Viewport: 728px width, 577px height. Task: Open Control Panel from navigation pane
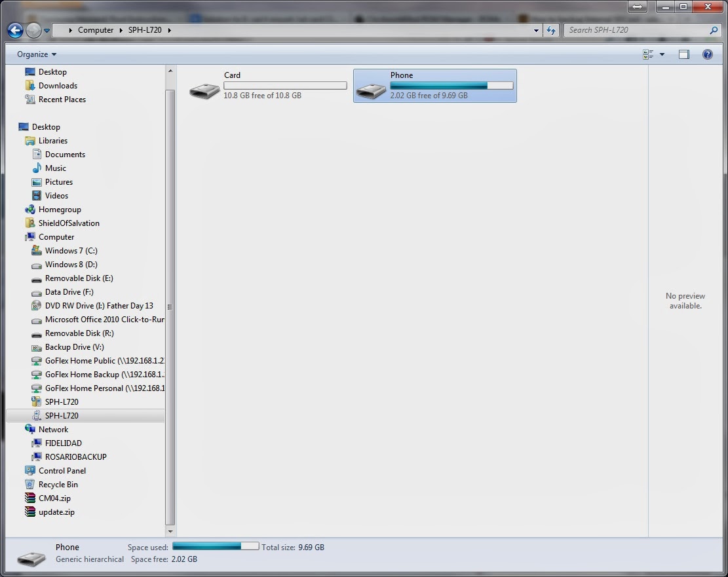point(55,471)
